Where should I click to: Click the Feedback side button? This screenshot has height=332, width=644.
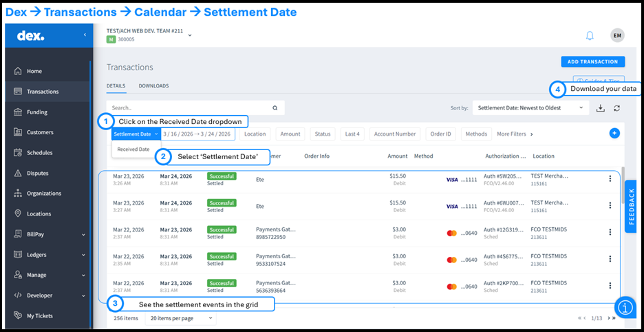(x=632, y=207)
